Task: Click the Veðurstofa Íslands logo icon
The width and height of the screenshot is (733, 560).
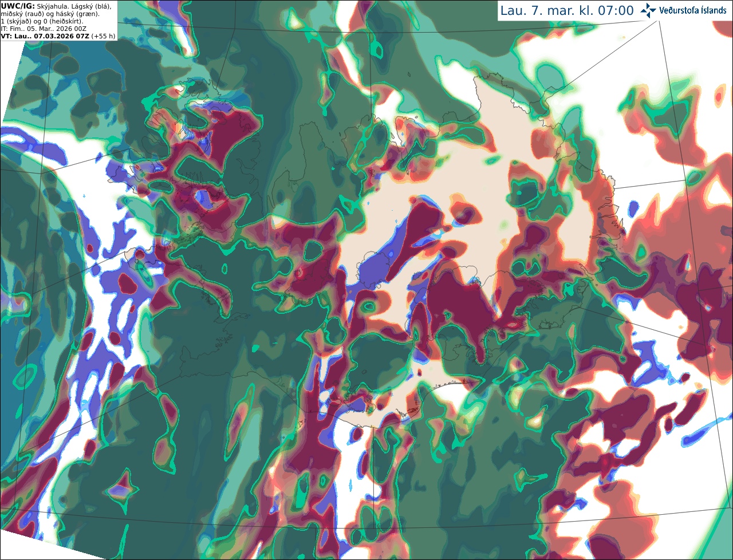Action: pos(648,10)
